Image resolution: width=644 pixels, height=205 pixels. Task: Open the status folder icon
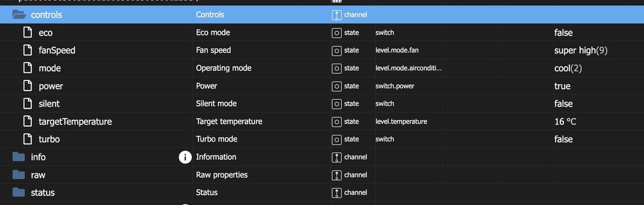click(19, 192)
